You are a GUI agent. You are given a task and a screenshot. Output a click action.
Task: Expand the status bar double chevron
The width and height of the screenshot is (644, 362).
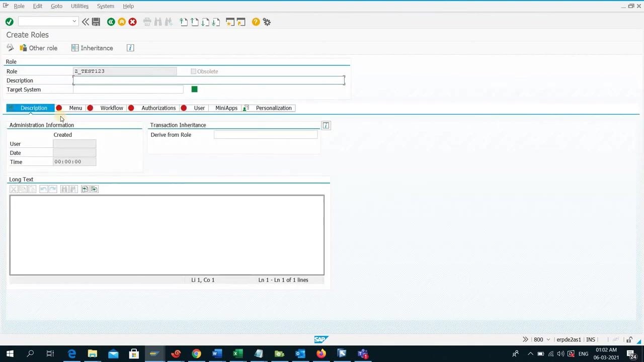[525, 339]
